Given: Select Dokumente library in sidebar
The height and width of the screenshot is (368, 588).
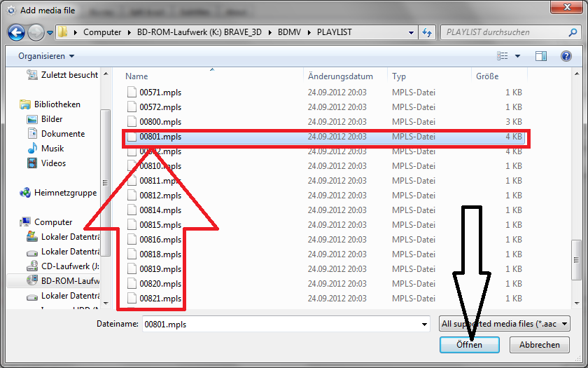Looking at the screenshot, I should pyautogui.click(x=63, y=134).
